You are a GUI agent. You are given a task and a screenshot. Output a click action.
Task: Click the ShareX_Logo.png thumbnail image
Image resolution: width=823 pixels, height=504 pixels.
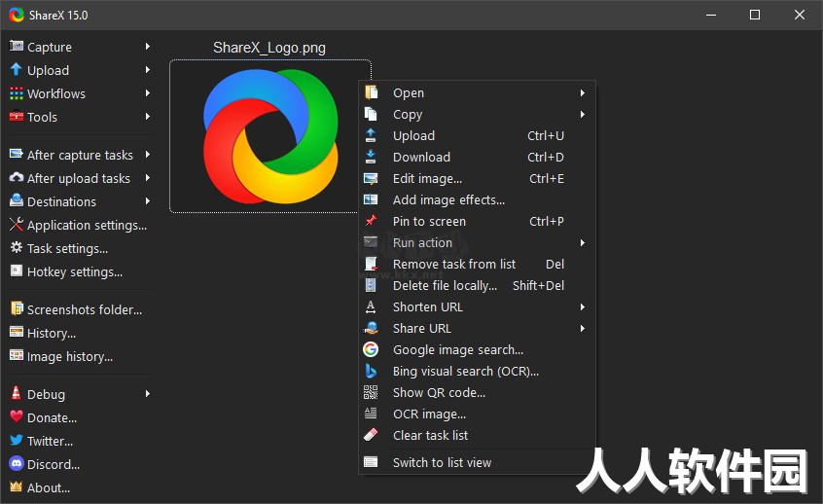click(270, 136)
